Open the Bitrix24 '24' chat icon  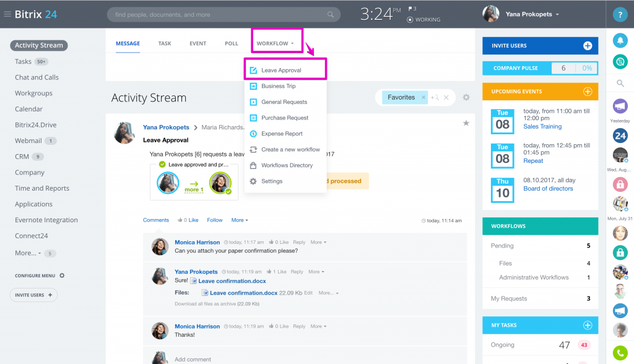tap(620, 136)
